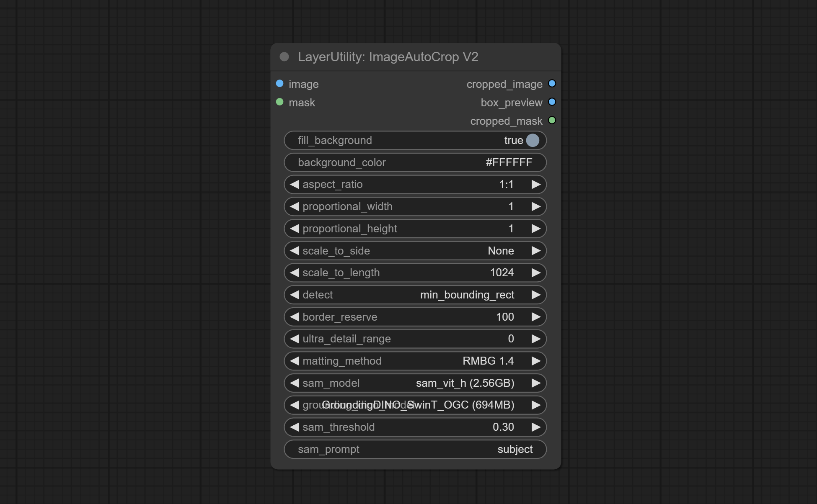Click the scale_to_length 1024 value
817x504 pixels.
(x=502, y=273)
